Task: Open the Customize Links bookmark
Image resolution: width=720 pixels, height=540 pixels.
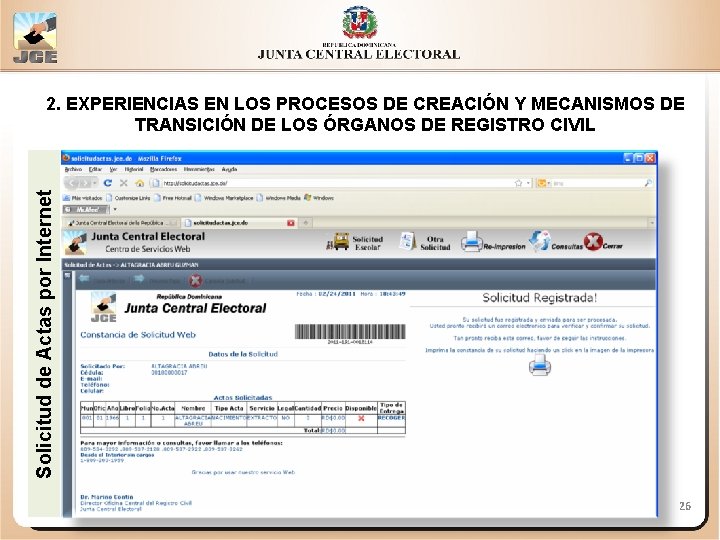Action: [128, 198]
